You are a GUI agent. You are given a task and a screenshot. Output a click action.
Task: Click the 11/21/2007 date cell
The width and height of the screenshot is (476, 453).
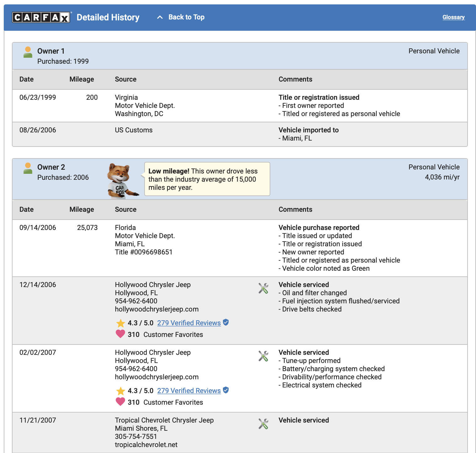pyautogui.click(x=38, y=420)
